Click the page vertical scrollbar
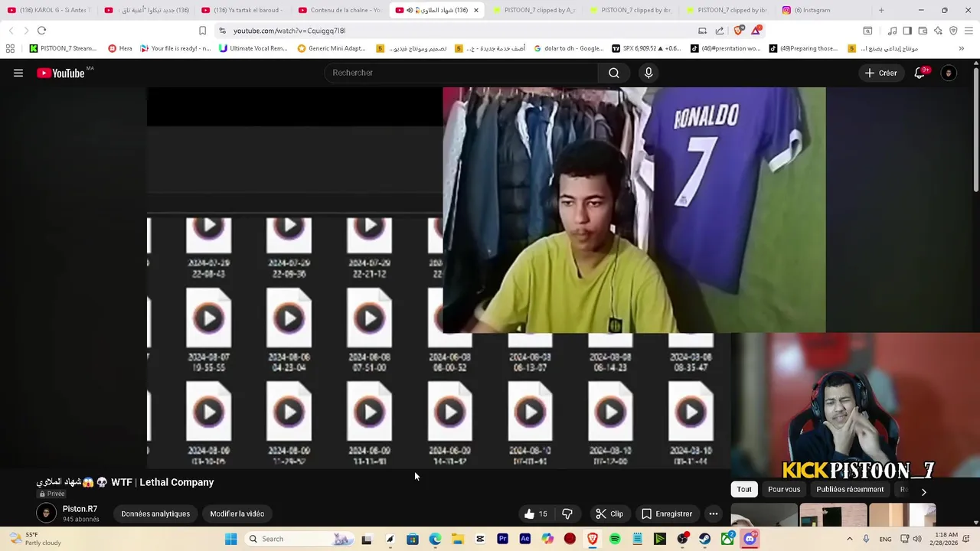 pyautogui.click(x=975, y=130)
